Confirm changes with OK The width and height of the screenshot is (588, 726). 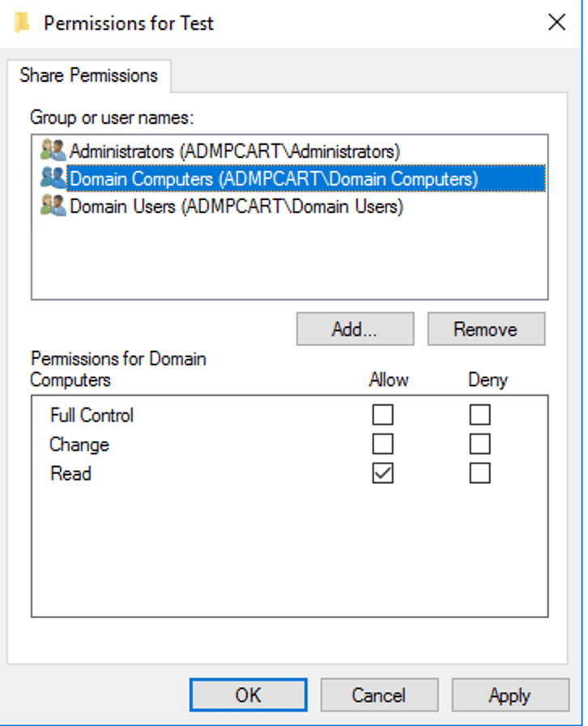coord(248,694)
